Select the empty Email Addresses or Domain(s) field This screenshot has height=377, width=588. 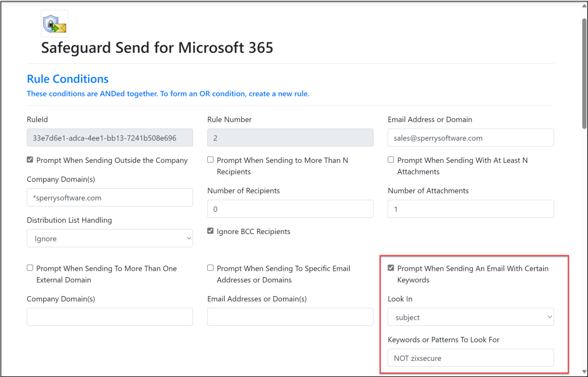pyautogui.click(x=290, y=317)
